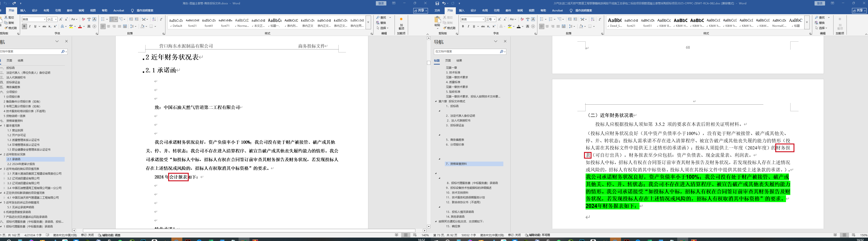This screenshot has width=868, height=241.
Task: Select 7. 资格审查资料 in right navigation
Action: point(474,164)
